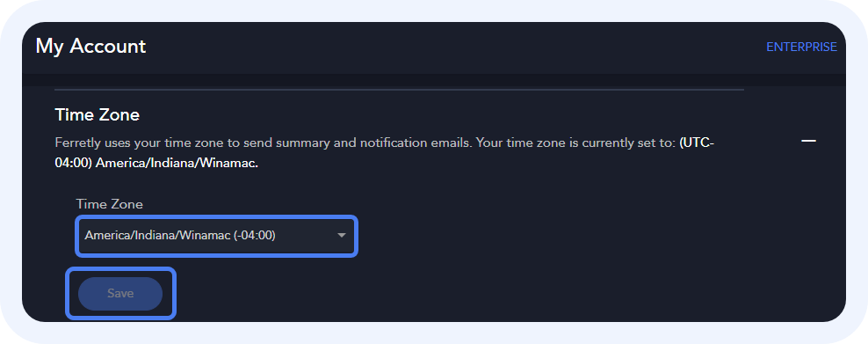Click the small Time Zone field label
Screen dimensions: 868x344
(x=110, y=204)
